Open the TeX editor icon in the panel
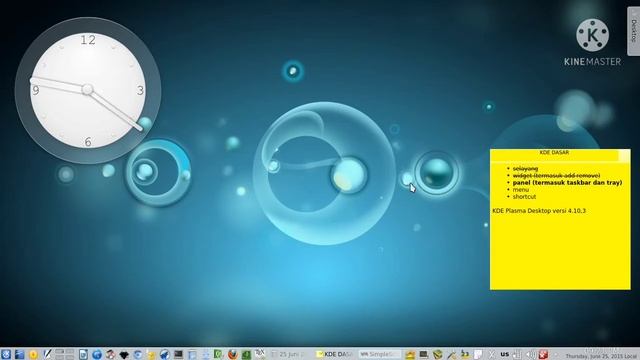The height and width of the screenshot is (360, 640). (x=260, y=353)
